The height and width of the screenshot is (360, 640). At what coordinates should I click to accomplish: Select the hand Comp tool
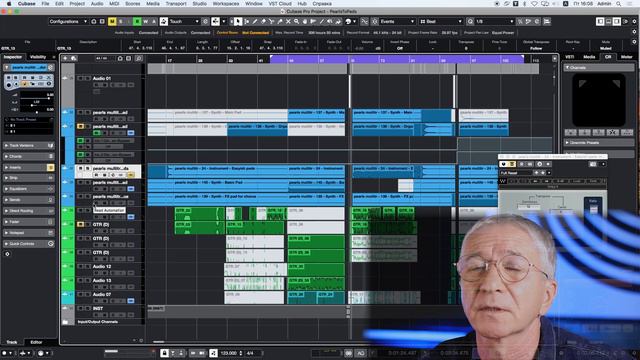(x=304, y=21)
